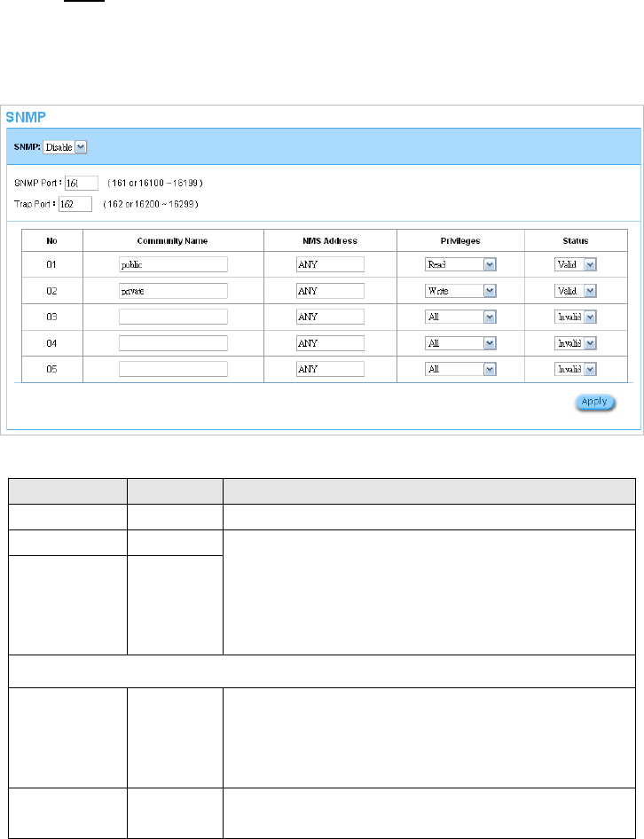
Task: Click the NMS Address field in row 05
Action: [330, 369]
